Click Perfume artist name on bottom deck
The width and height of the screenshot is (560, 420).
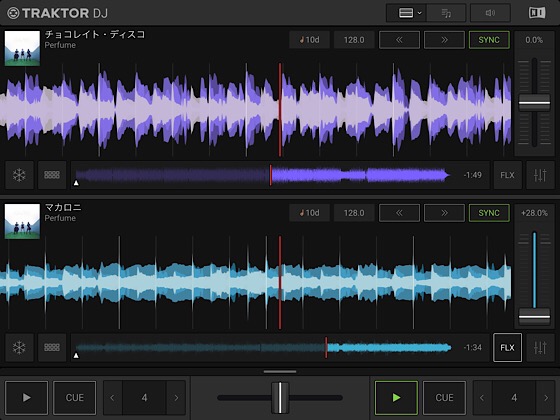pos(60,218)
